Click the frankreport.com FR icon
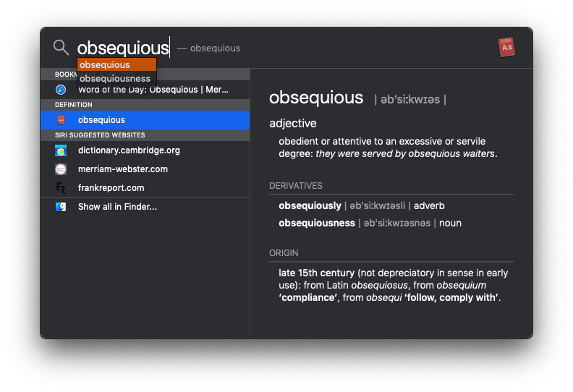Viewport: 573px width, 392px height. (61, 188)
